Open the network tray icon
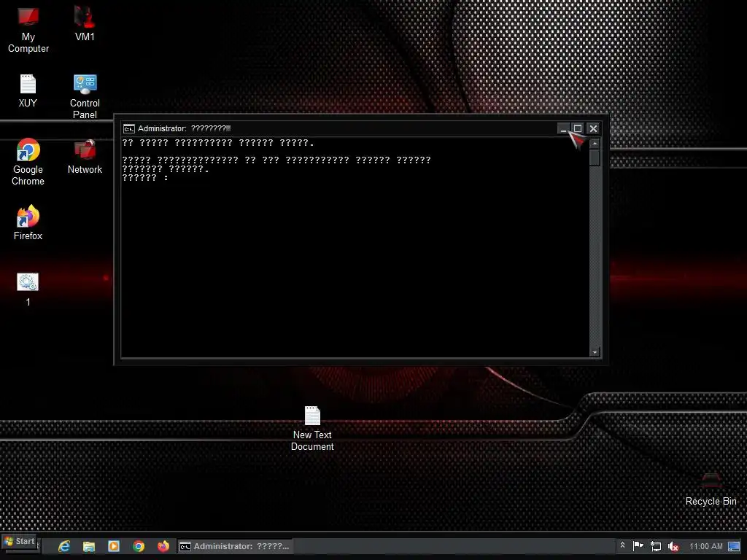Viewport: 747px width, 560px height. click(x=656, y=547)
